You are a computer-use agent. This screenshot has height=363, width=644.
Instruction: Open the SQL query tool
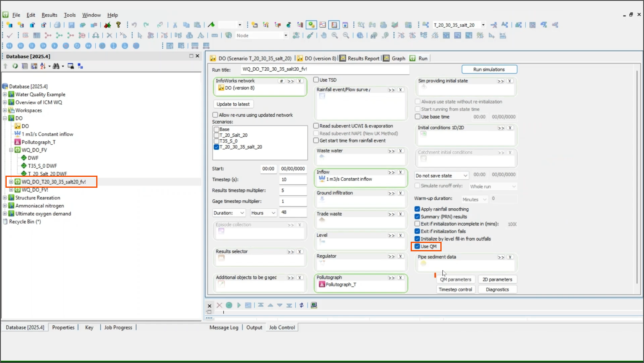click(x=25, y=35)
